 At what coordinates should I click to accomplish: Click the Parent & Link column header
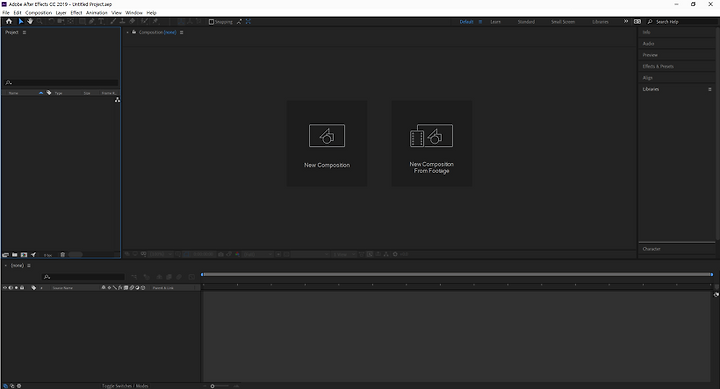tap(163, 288)
